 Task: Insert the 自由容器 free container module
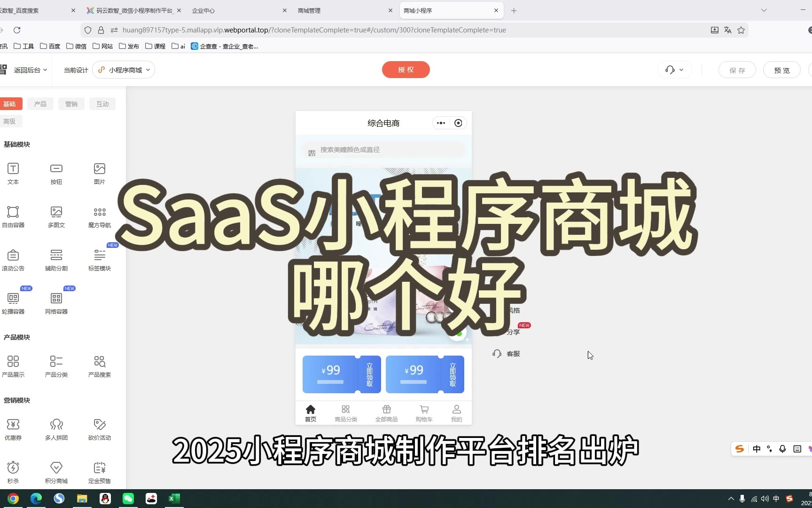tap(13, 217)
